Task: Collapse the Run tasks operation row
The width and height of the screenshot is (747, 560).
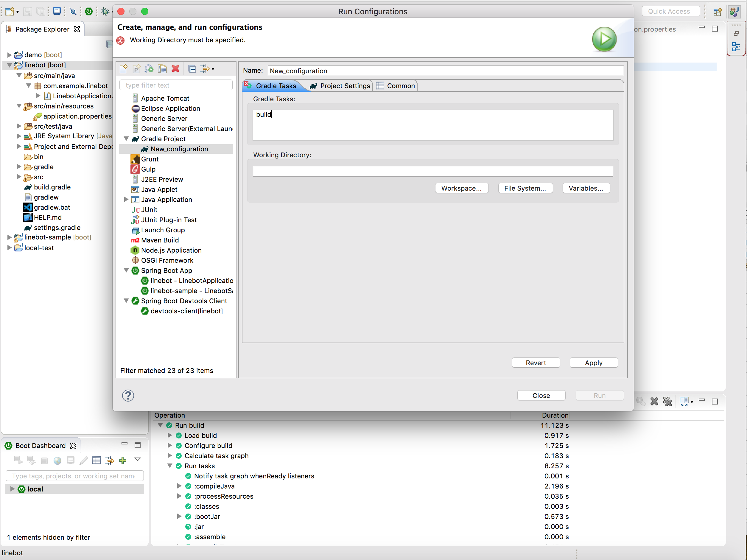Action: point(170,466)
